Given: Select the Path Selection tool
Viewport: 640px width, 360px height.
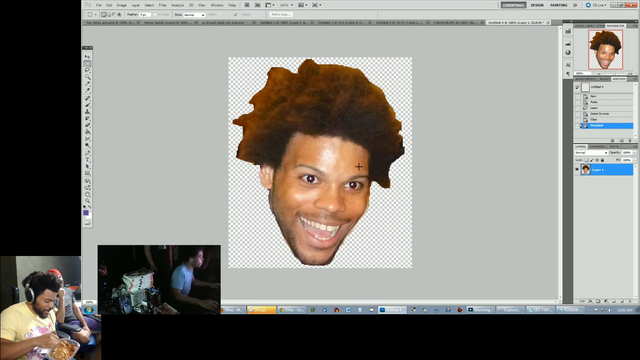Looking at the screenshot, I should pos(87,167).
